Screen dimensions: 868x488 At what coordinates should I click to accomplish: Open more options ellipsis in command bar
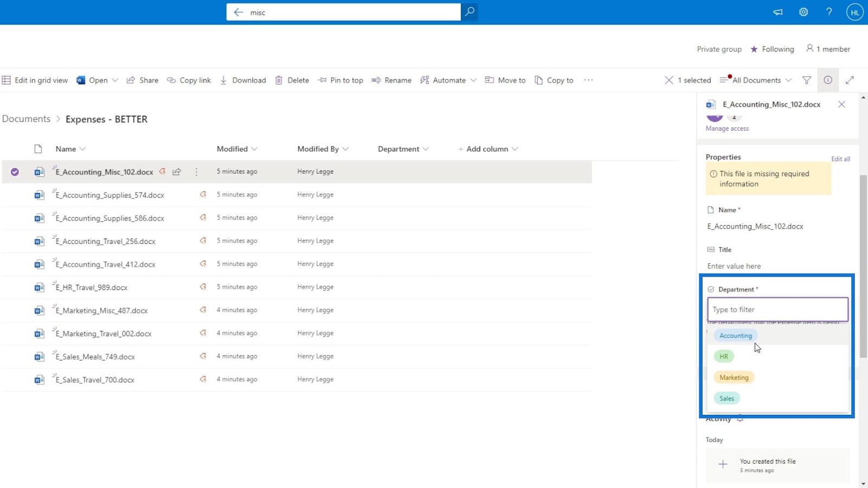(x=589, y=80)
